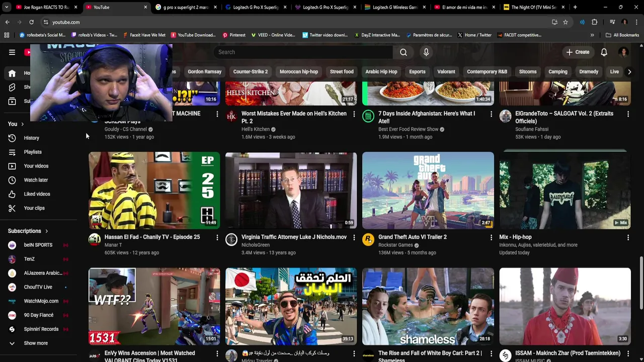644x362 pixels.
Task: Open NicholsGreen channel link
Action: (256, 245)
